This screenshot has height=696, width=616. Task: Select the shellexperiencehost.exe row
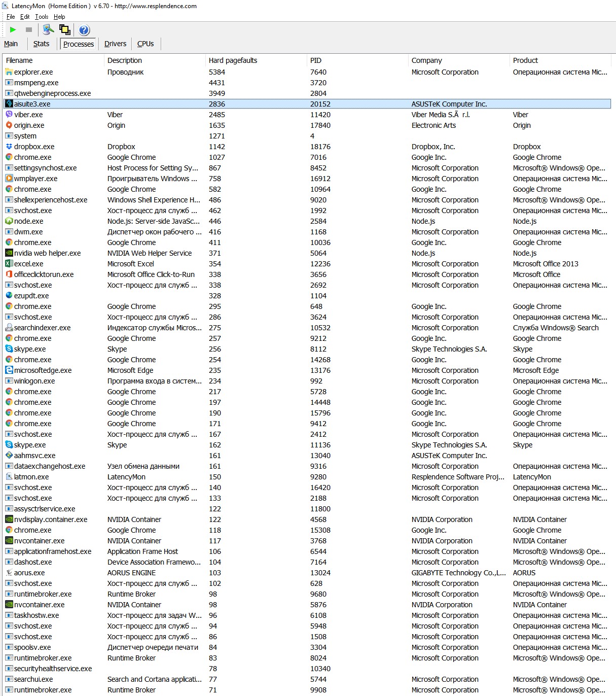pyautogui.click(x=307, y=200)
